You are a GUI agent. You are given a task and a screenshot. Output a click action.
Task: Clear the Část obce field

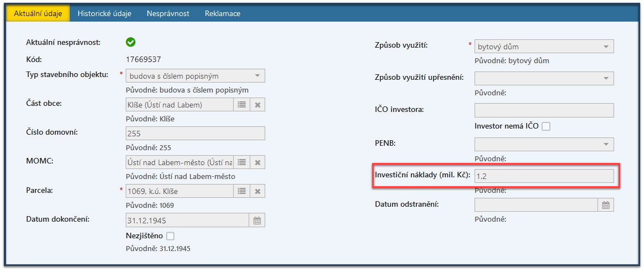257,104
